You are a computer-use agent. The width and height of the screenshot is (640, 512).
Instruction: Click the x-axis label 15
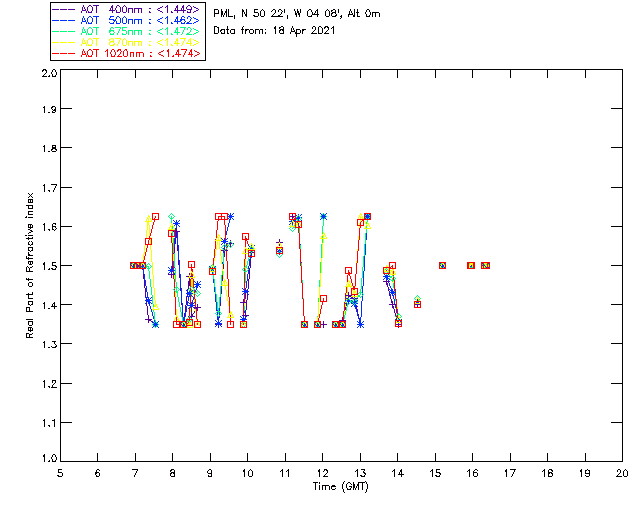(x=435, y=473)
